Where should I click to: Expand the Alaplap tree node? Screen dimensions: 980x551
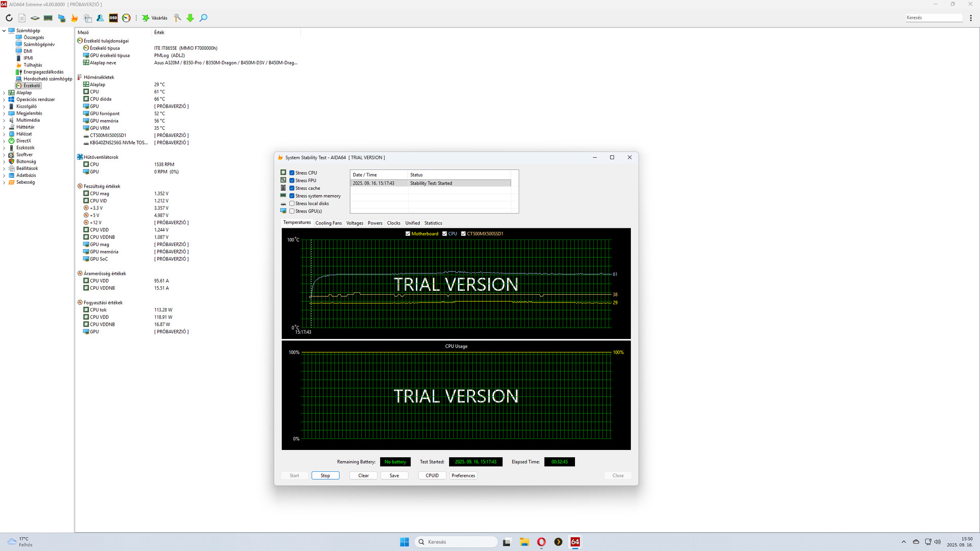(4, 93)
